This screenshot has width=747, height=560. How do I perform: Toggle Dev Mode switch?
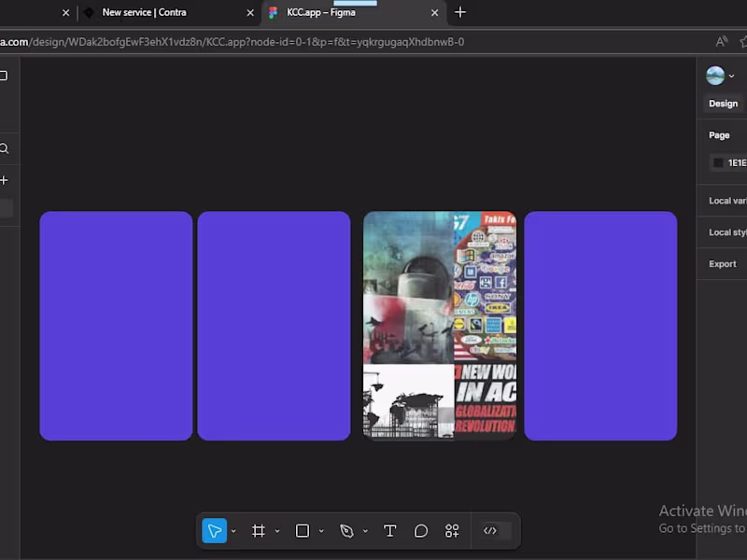496,530
